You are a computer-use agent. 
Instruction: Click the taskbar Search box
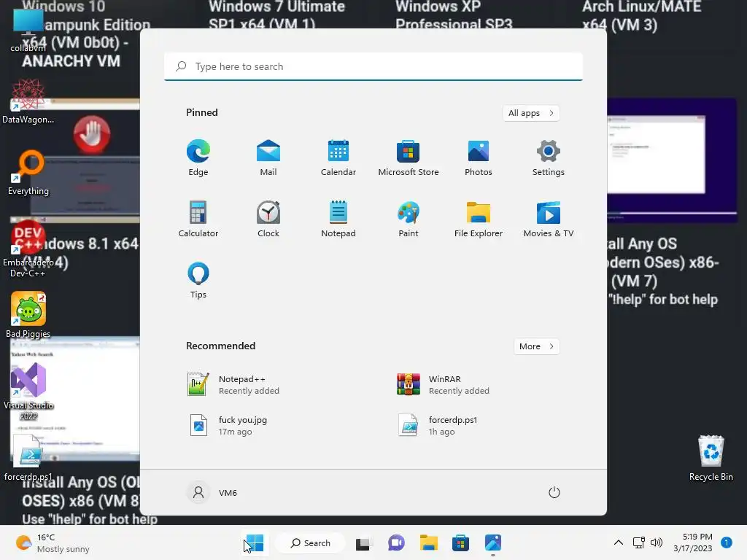(311, 542)
